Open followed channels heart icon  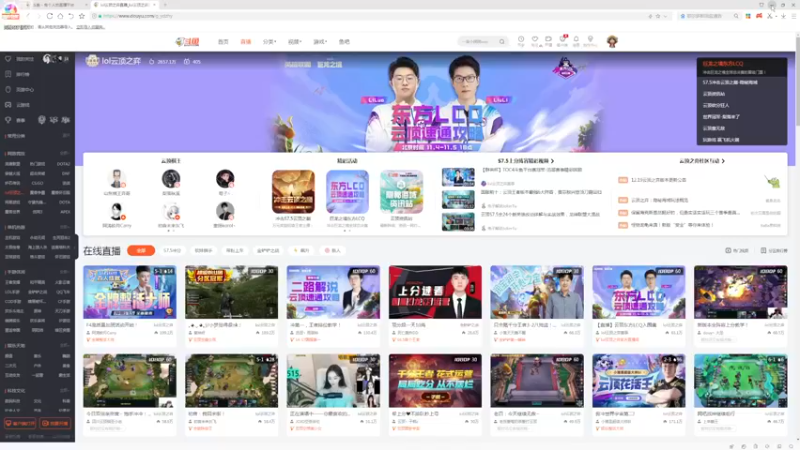click(x=535, y=40)
